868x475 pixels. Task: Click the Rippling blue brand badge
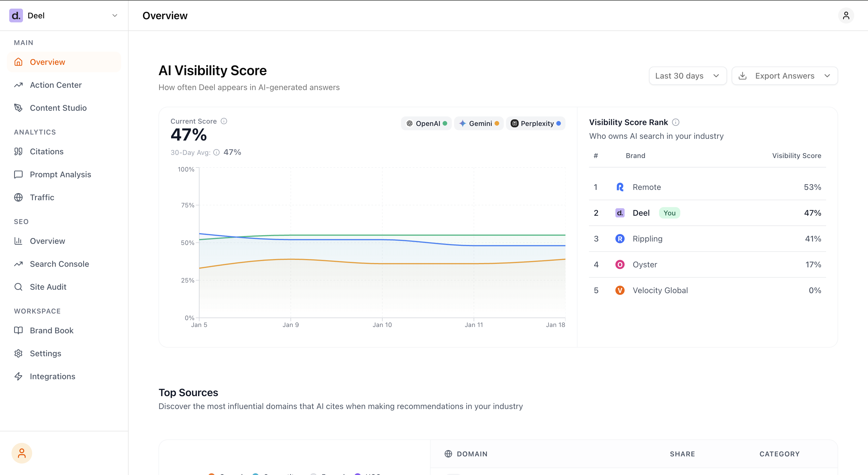click(620, 239)
